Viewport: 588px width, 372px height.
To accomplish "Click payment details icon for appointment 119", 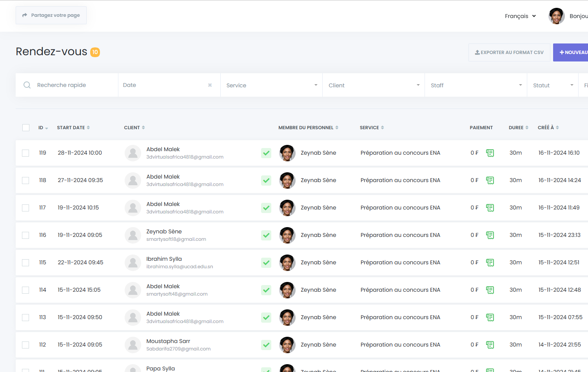I will pyautogui.click(x=490, y=153).
